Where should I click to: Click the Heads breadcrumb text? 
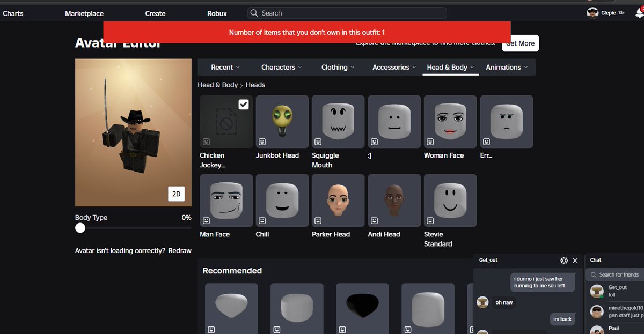tap(255, 85)
